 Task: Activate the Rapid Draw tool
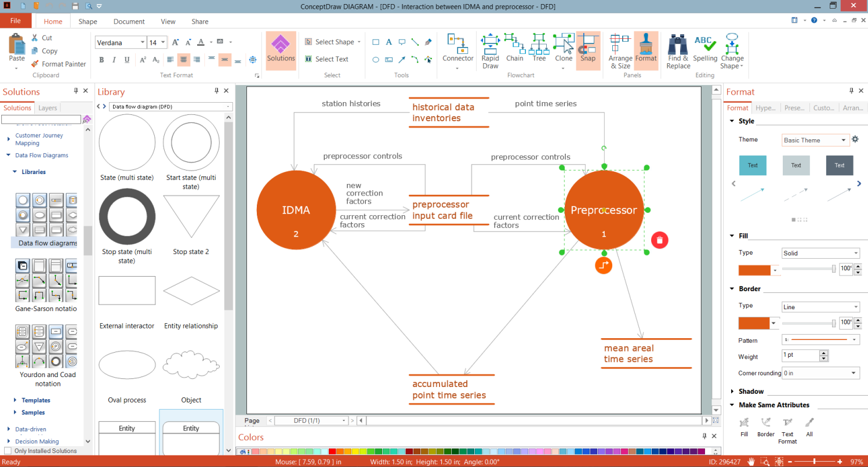click(489, 51)
